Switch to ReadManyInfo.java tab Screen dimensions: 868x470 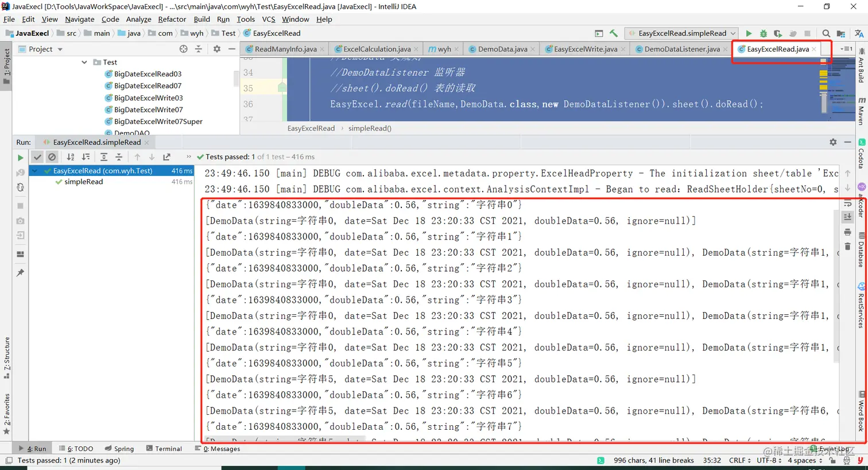[285, 49]
